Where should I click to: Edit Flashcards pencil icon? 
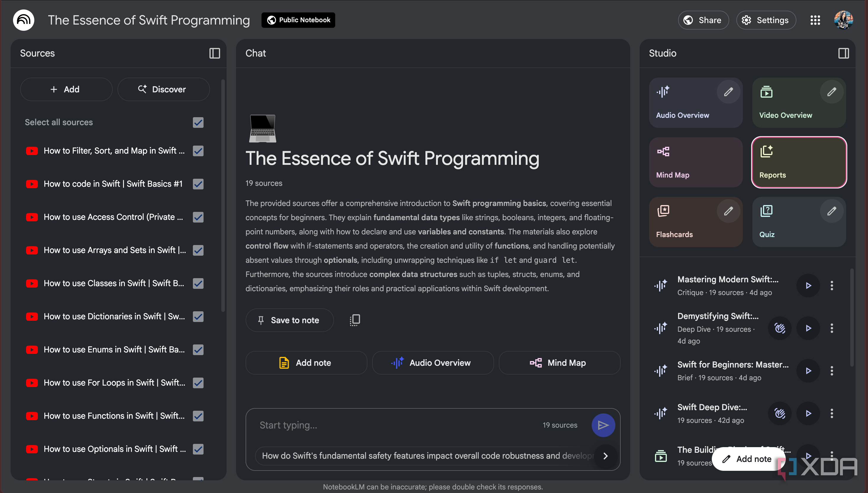[x=728, y=211]
